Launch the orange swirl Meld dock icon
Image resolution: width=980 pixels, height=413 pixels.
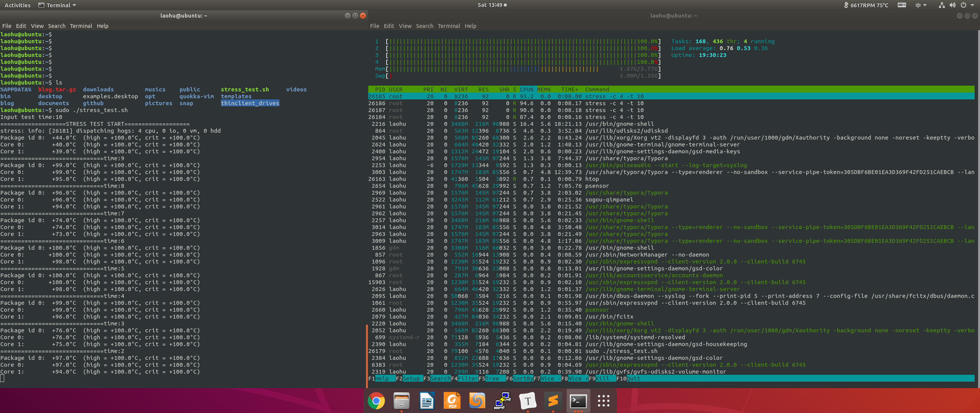tap(477, 401)
